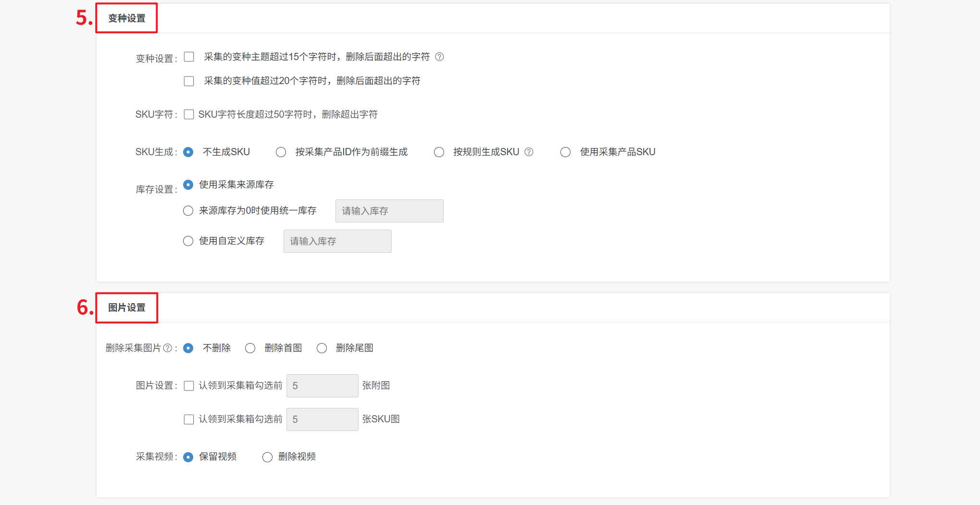Select 不生成SKU radio option

(188, 152)
